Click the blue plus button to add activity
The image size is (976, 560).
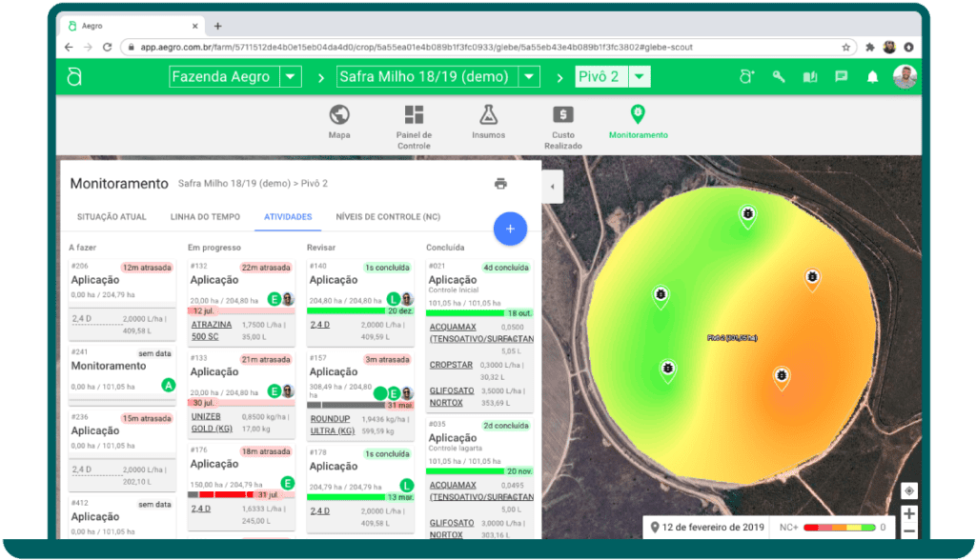(x=510, y=229)
